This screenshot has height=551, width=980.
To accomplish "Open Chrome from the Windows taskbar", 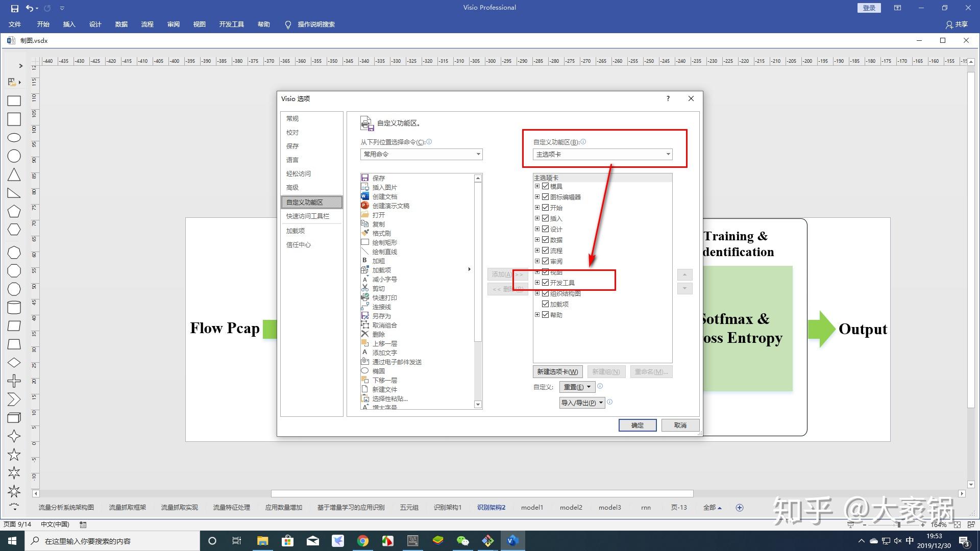I will pyautogui.click(x=363, y=541).
